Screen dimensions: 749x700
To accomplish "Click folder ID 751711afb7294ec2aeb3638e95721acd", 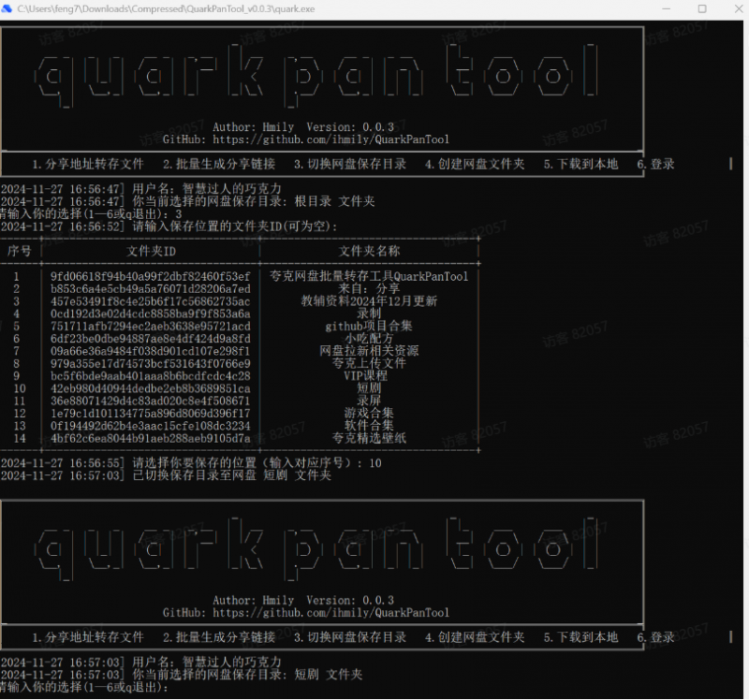I will (x=151, y=326).
